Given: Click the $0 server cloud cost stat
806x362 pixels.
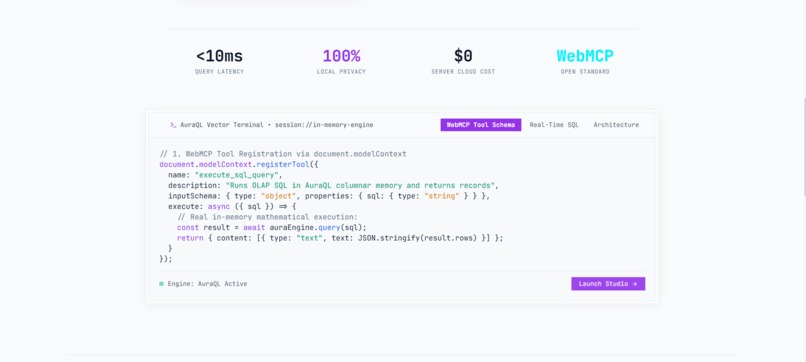Looking at the screenshot, I should click(463, 56).
